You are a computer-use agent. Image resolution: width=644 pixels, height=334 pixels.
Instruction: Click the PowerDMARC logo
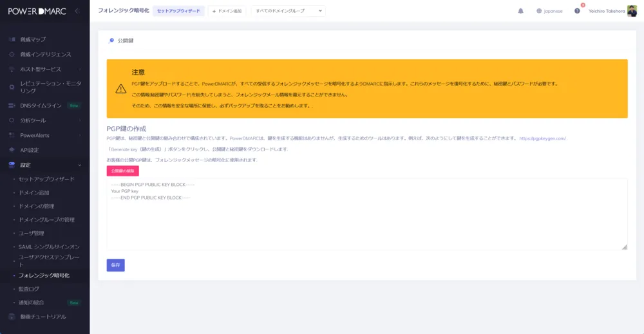click(x=37, y=11)
